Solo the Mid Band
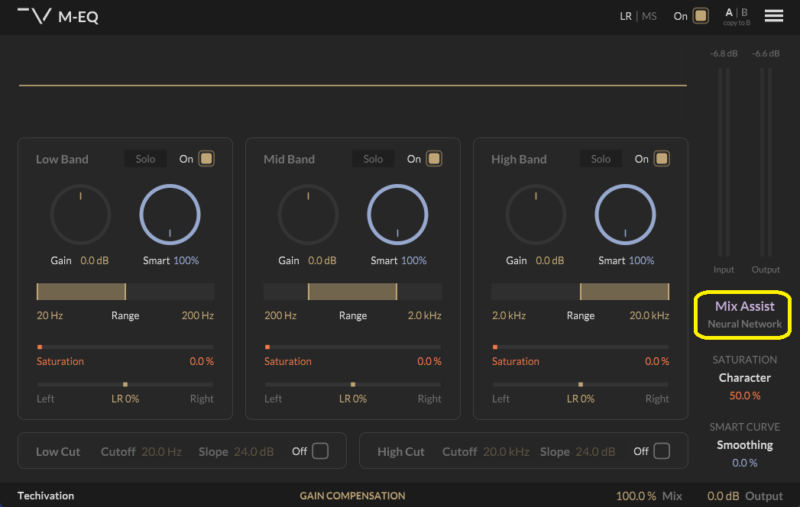This screenshot has width=800, height=507. point(373,159)
